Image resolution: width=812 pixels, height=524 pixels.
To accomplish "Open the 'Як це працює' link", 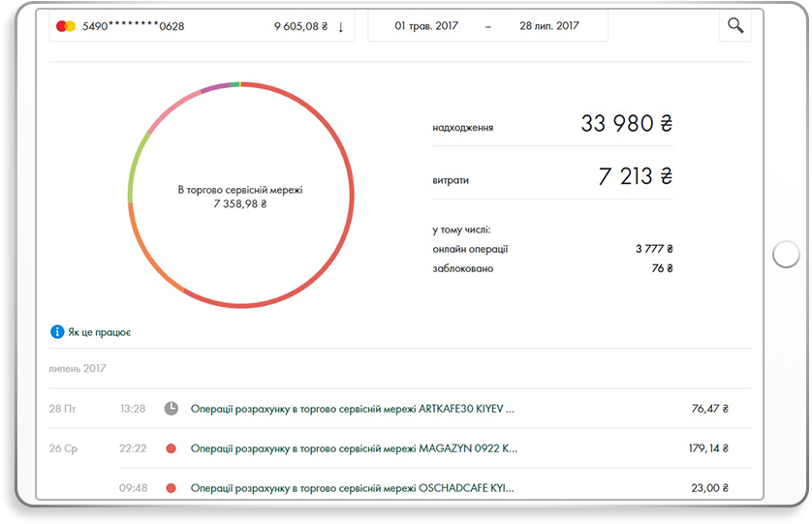I will click(x=100, y=332).
